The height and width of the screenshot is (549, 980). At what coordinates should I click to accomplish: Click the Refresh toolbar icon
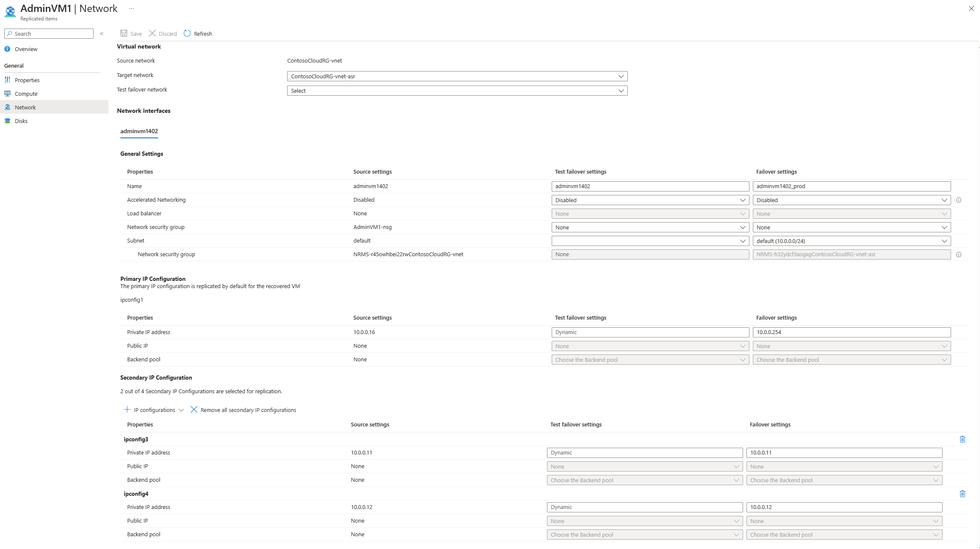[x=187, y=33]
